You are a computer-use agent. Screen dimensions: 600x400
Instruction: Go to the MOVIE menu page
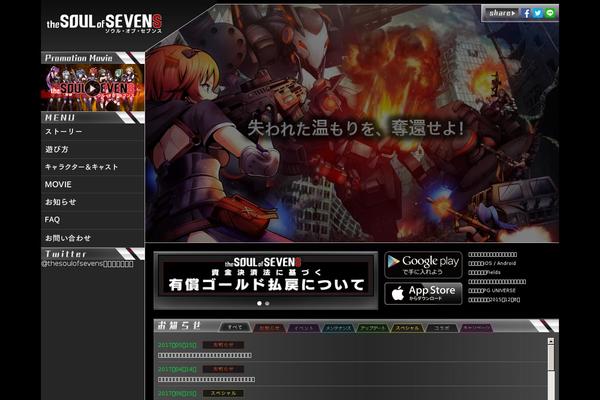[x=93, y=184]
